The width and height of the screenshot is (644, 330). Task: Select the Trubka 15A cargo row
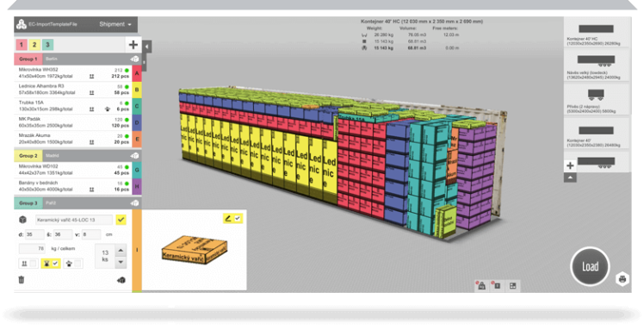[x=72, y=106]
